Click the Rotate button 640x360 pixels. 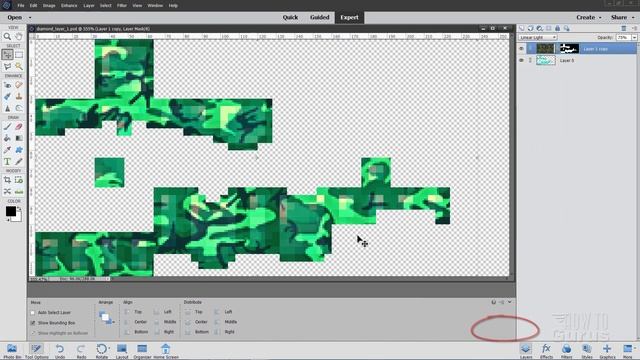pyautogui.click(x=102, y=351)
